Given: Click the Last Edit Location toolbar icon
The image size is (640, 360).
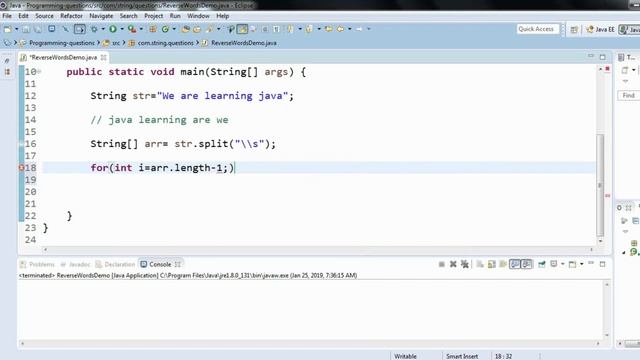Looking at the screenshot, I should click(329, 29).
